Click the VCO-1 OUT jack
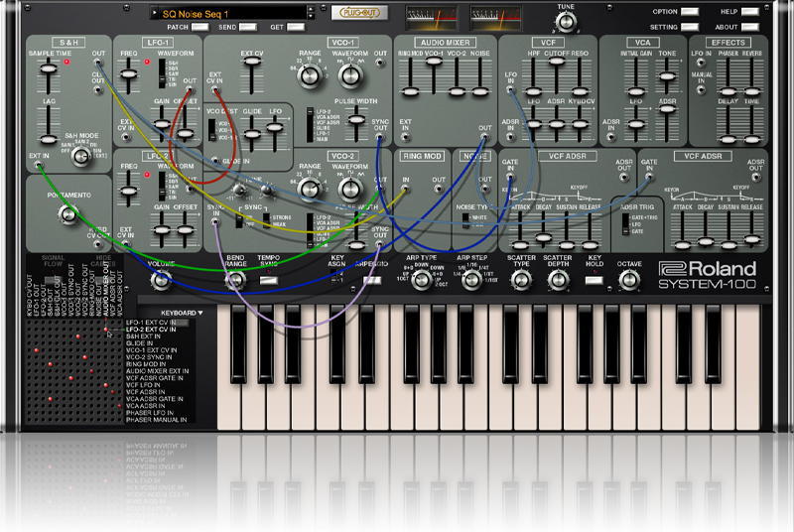The image size is (794, 532). [380, 63]
